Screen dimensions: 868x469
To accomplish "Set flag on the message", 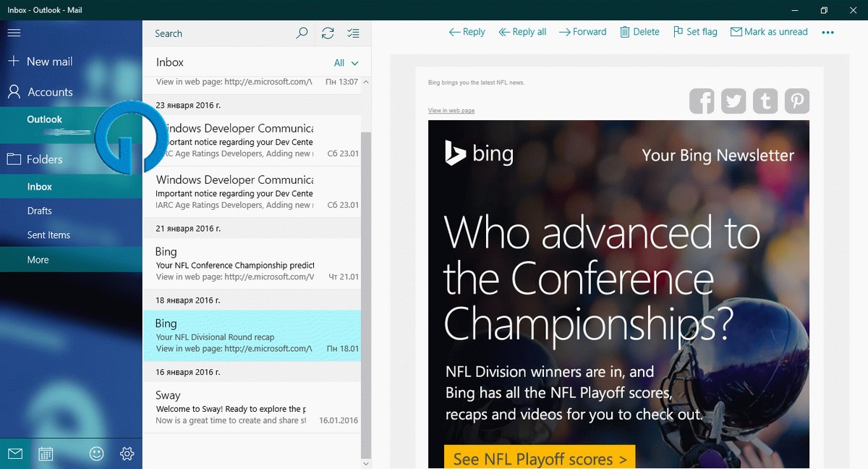I will [695, 32].
